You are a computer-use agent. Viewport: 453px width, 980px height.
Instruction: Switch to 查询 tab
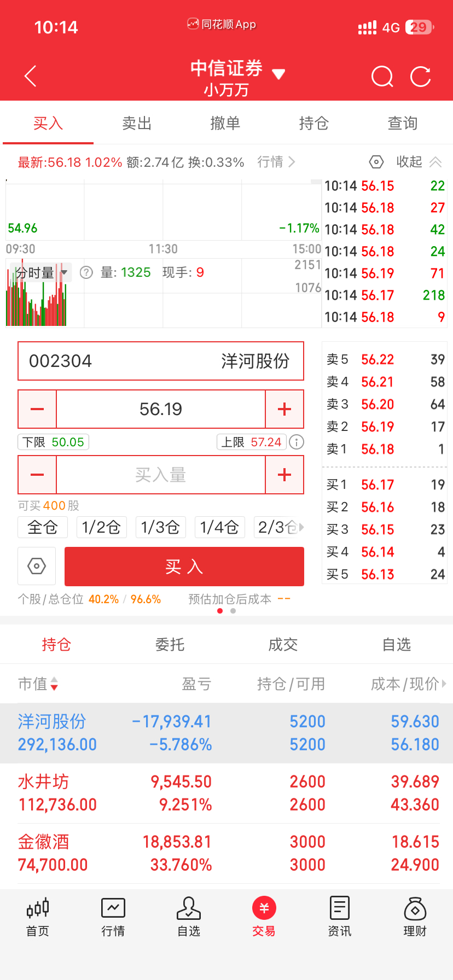[403, 123]
